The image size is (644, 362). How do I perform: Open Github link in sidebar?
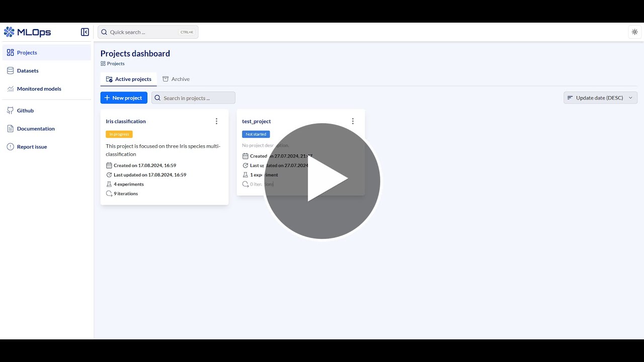coord(47,111)
